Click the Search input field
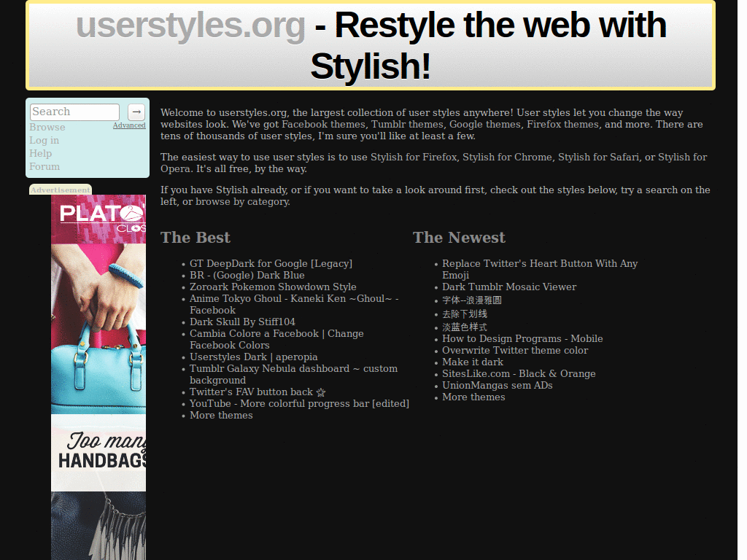Screen dimensions: 747x560 click(75, 112)
